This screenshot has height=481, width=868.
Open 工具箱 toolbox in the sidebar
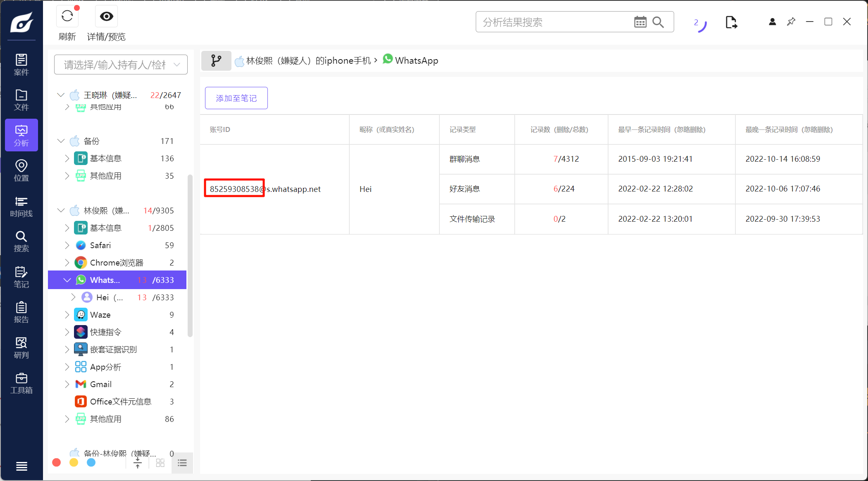click(x=21, y=383)
